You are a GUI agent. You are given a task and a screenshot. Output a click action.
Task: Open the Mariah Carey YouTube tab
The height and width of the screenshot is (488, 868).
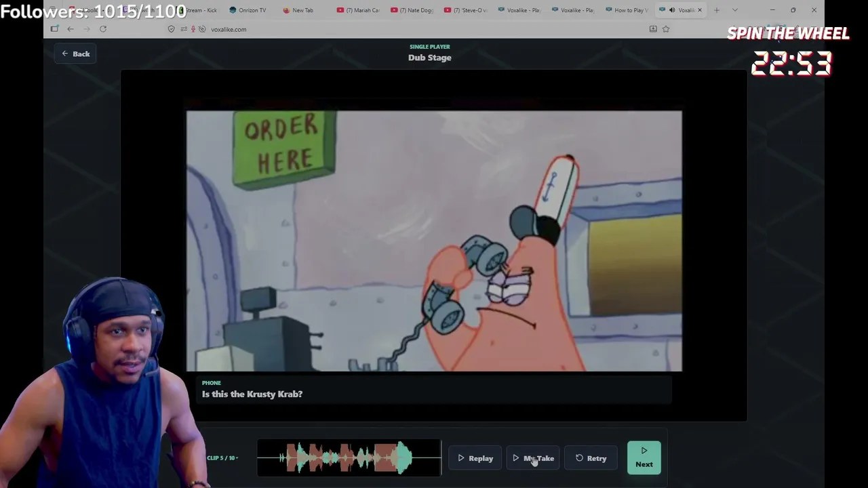tap(358, 10)
